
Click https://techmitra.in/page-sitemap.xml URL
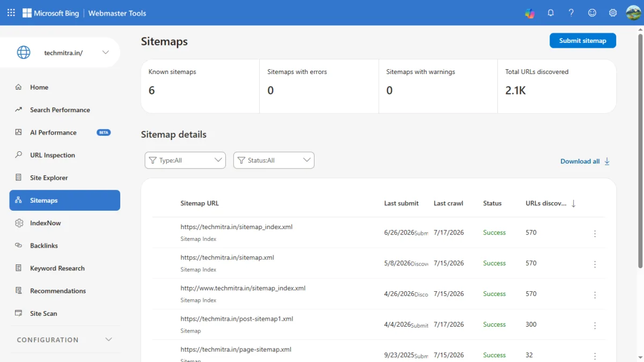[236, 349]
